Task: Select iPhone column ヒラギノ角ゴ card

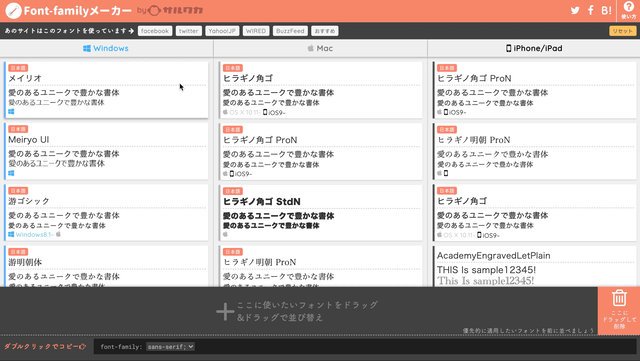Action: (x=535, y=213)
